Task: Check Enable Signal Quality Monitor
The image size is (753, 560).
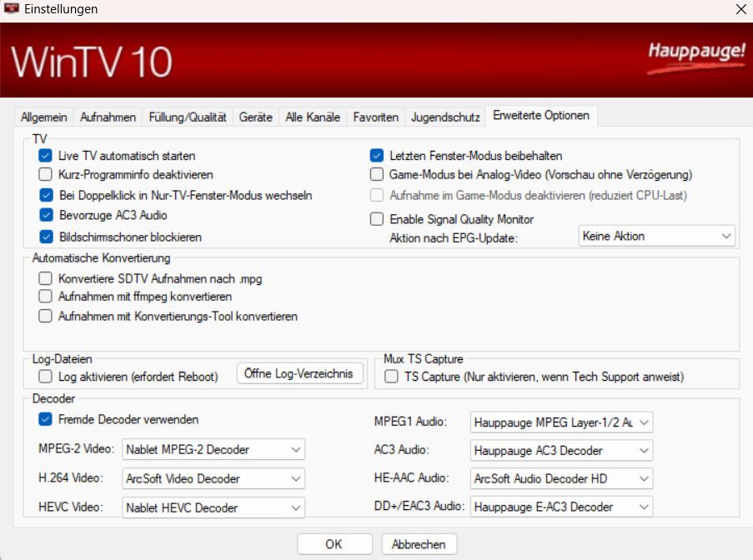Action: 377,219
